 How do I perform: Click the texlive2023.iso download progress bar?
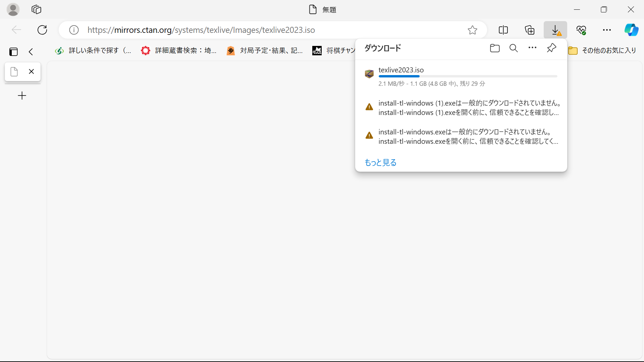(x=468, y=76)
